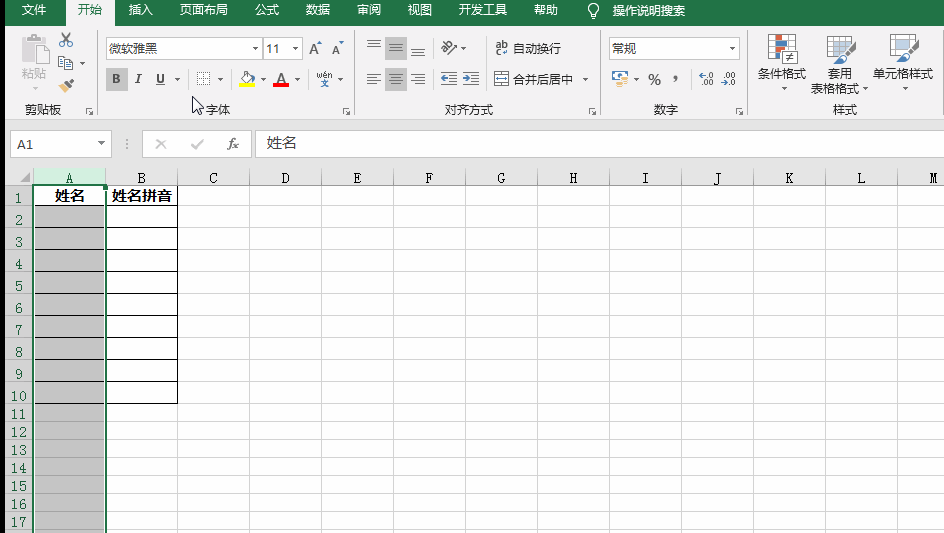Select row 5 header

point(19,285)
